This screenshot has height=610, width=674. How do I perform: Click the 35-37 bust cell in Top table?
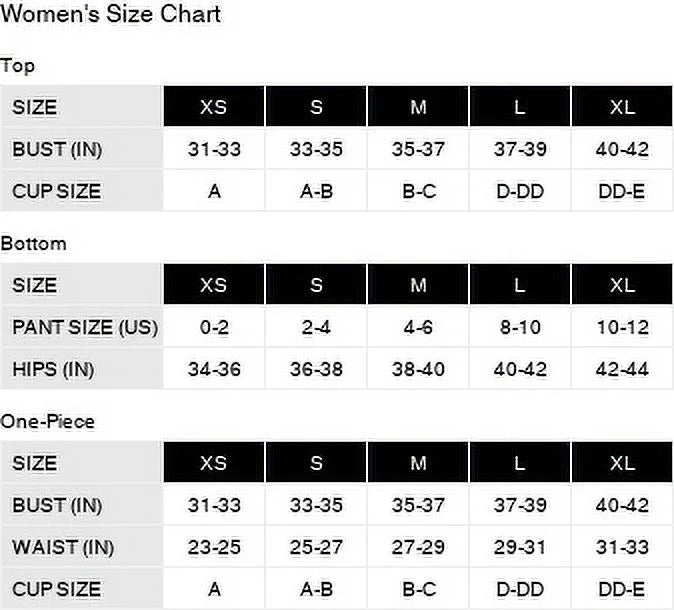418,149
